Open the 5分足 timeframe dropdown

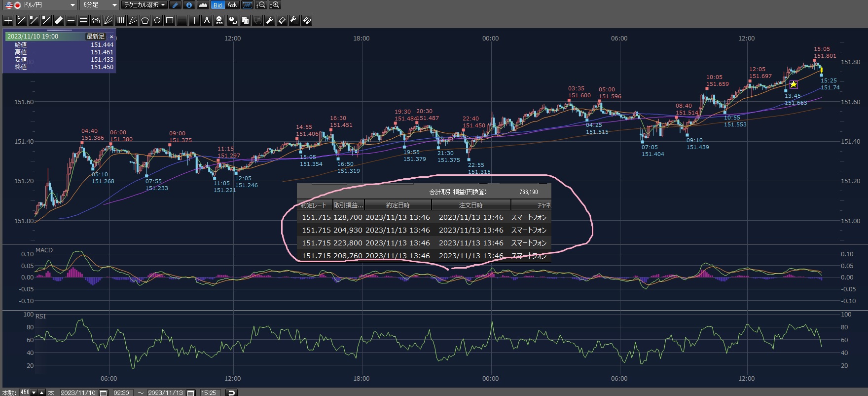click(100, 5)
